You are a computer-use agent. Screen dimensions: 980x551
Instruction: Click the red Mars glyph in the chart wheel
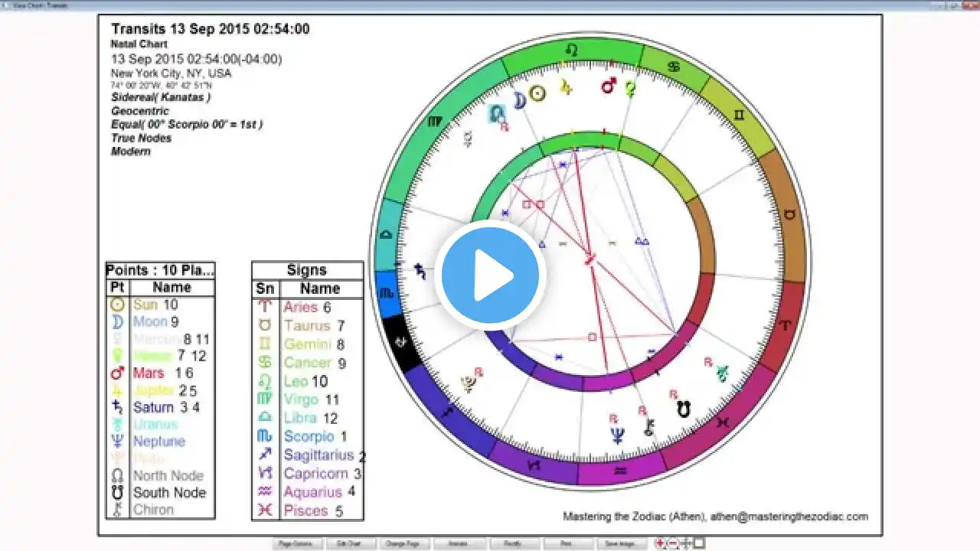tap(609, 86)
